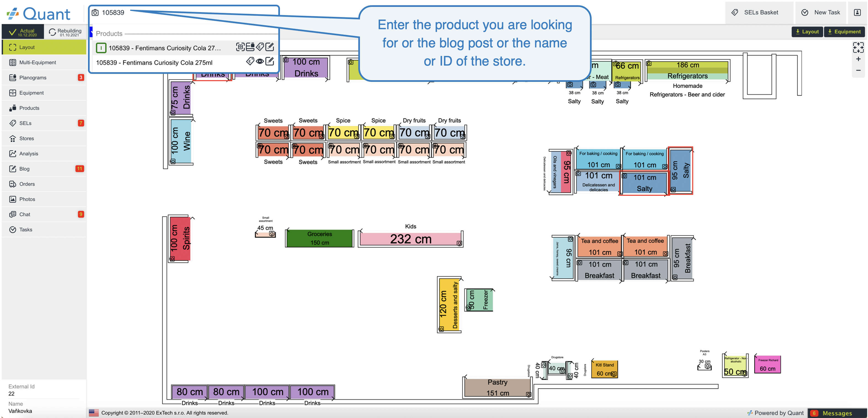Open Orders in the sidebar
Image resolution: width=868 pixels, height=418 pixels.
[x=44, y=184]
